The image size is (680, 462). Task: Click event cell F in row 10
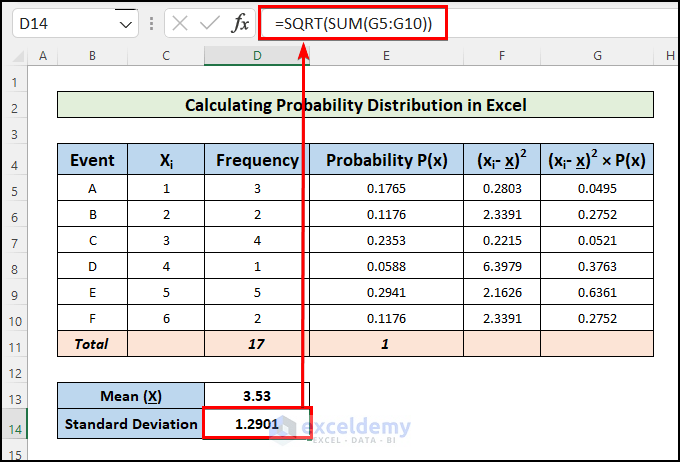coord(92,318)
